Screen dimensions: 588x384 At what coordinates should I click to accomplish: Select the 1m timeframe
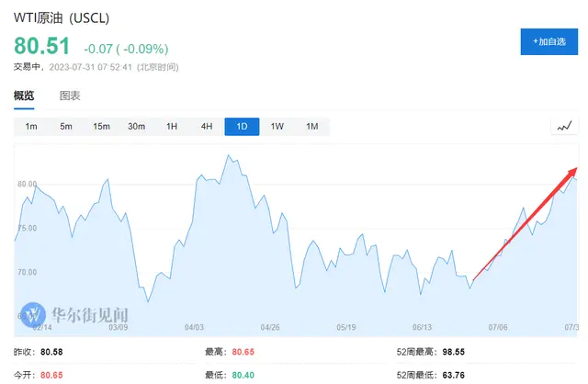click(31, 127)
